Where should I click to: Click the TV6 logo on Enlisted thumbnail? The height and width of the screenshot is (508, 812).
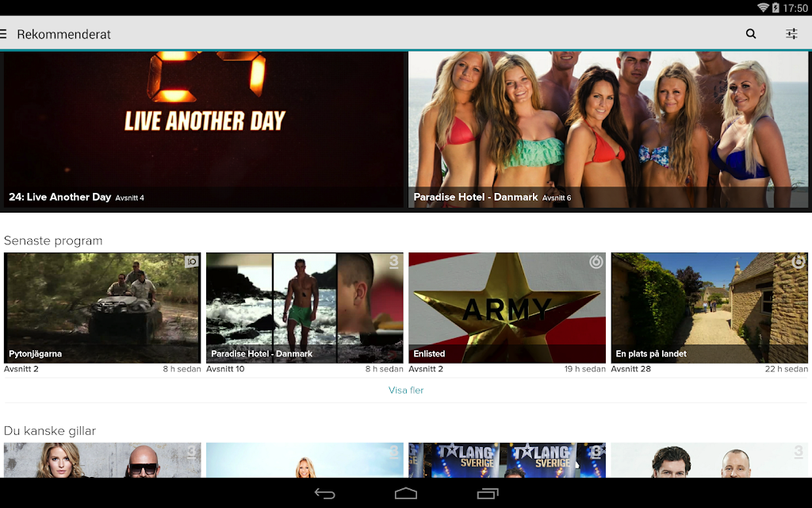pos(596,262)
